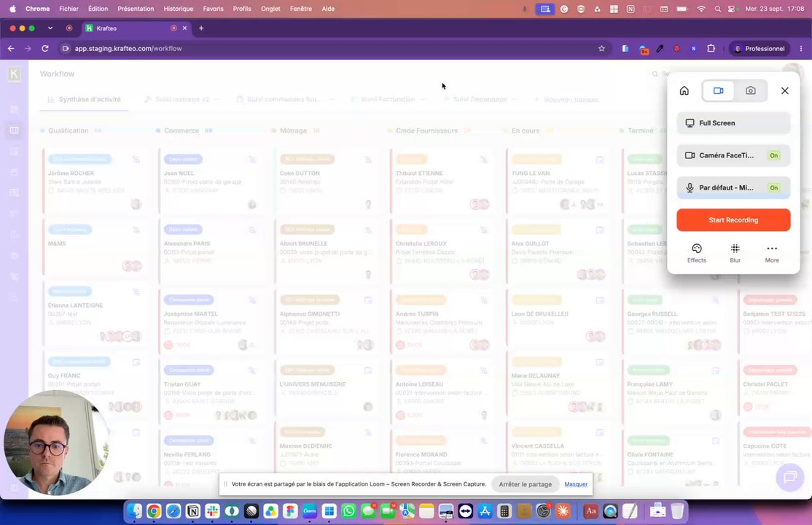
Task: Toggle microphone On badge
Action: pyautogui.click(x=773, y=187)
